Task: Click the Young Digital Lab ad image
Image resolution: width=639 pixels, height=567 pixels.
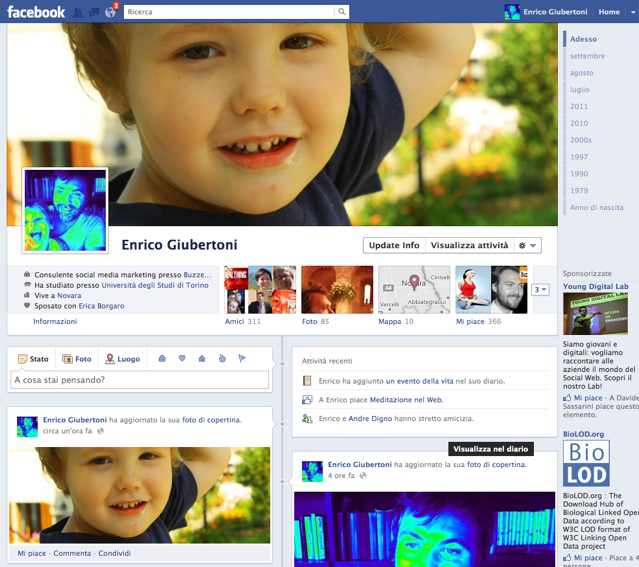Action: point(595,314)
